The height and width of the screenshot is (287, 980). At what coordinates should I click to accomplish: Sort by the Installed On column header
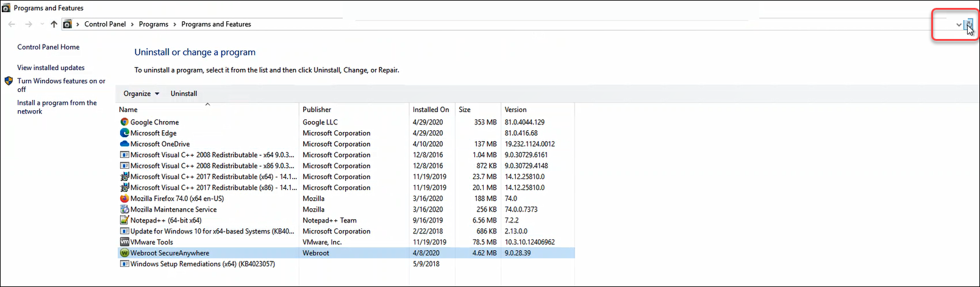432,110
